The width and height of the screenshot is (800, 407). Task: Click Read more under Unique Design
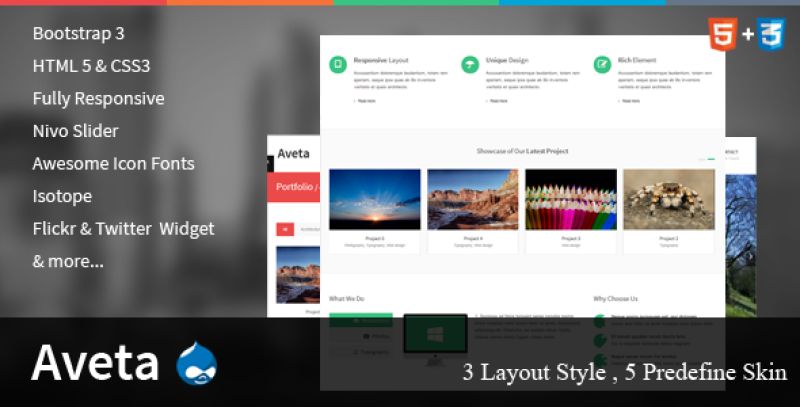coord(497,101)
